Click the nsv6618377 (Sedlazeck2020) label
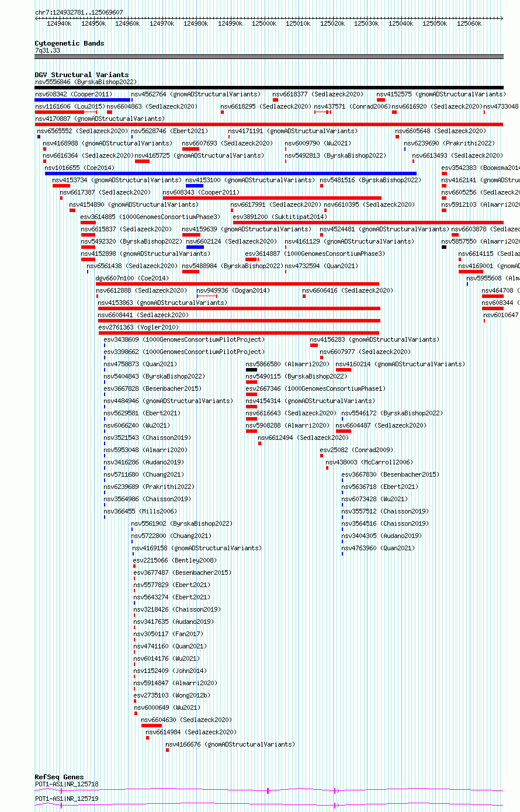 point(318,95)
